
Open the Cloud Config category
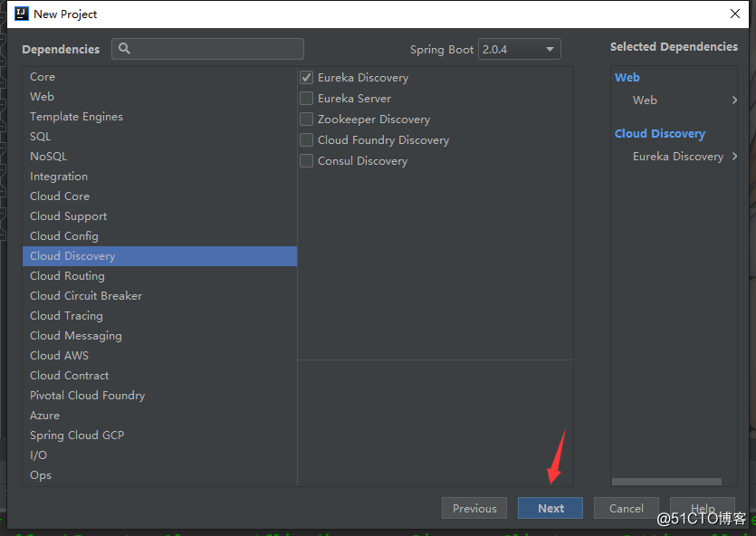tap(159, 236)
